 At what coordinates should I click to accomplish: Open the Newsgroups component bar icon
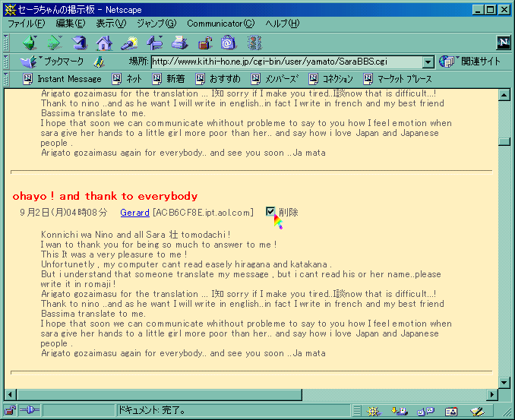click(425, 411)
